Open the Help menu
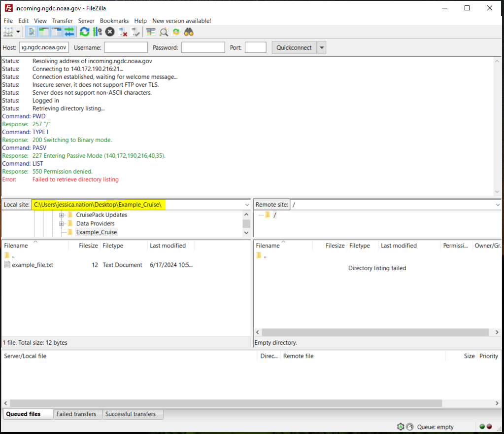This screenshot has height=434, width=504. click(140, 21)
